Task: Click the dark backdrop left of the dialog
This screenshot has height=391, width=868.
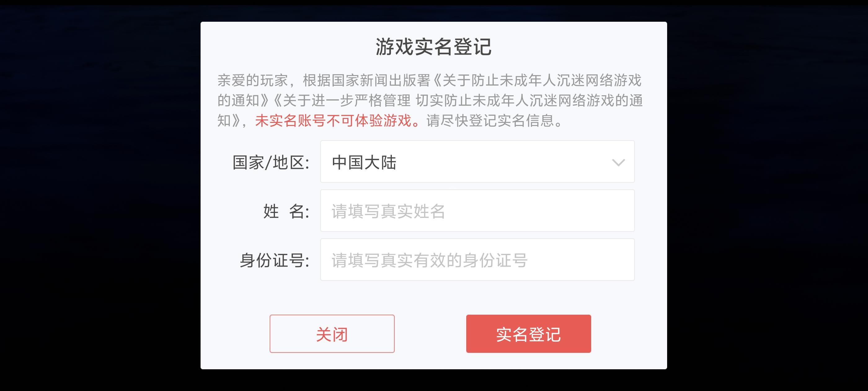Action: [101, 196]
